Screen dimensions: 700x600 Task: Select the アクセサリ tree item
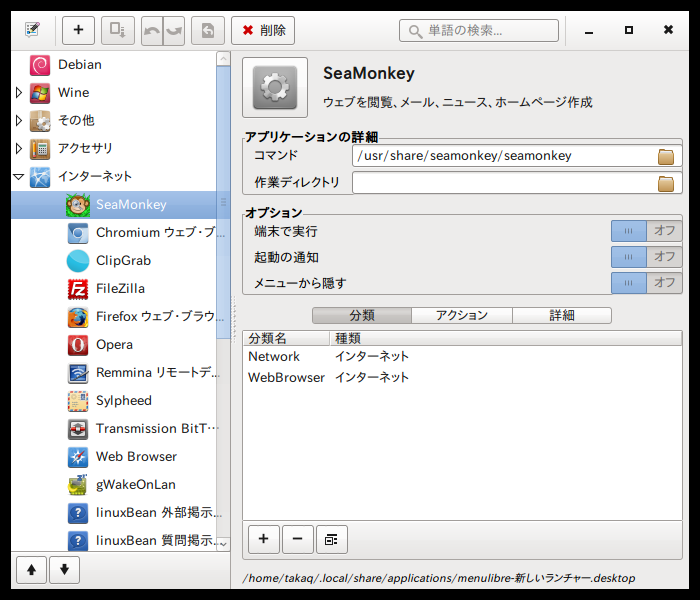[x=114, y=148]
